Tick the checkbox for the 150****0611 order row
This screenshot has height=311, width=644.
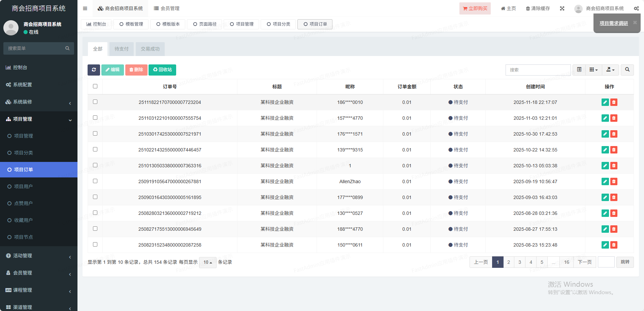click(95, 245)
